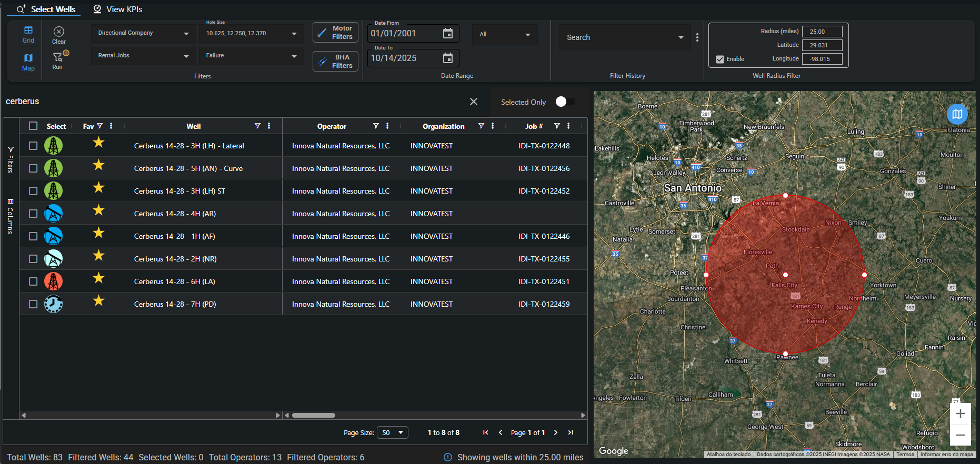Click favorite star for Cerberus 14-28 - 4H (AR)
Screen dimensions: 980x464
[98, 210]
